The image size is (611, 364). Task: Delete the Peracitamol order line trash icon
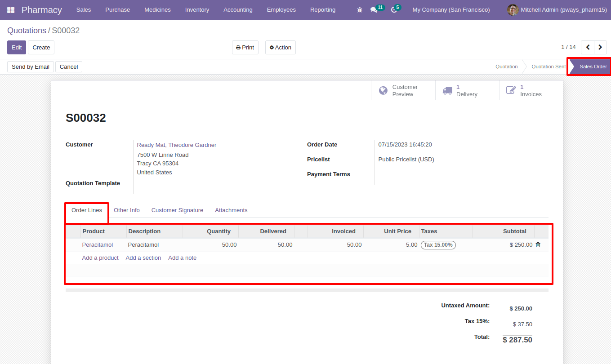coord(538,245)
